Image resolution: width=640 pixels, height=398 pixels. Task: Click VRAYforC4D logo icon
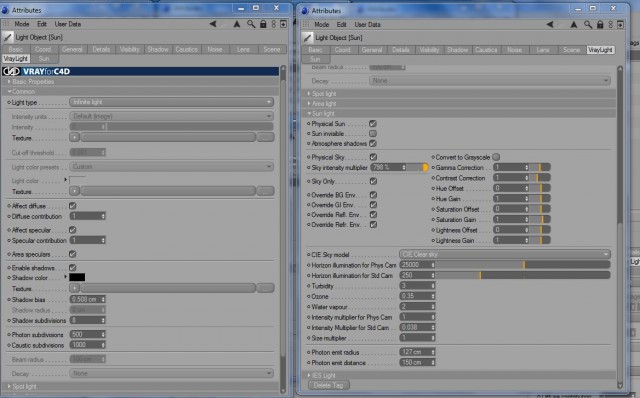[x=11, y=71]
